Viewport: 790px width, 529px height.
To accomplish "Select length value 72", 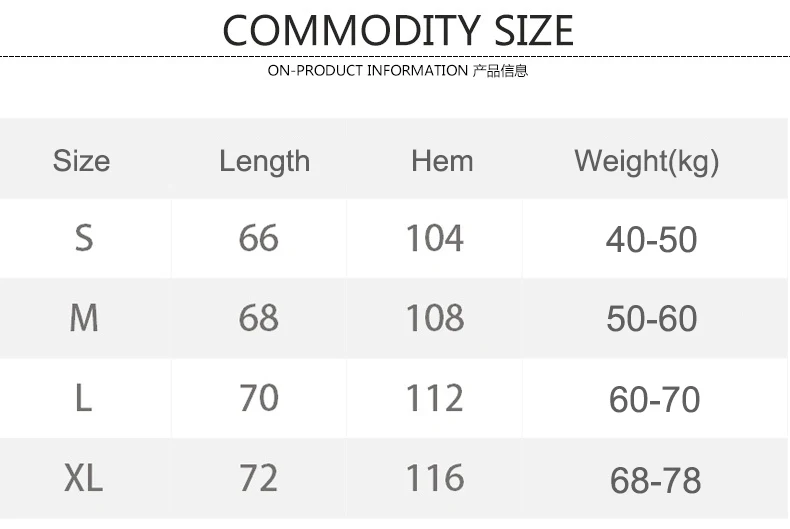I will 258,478.
